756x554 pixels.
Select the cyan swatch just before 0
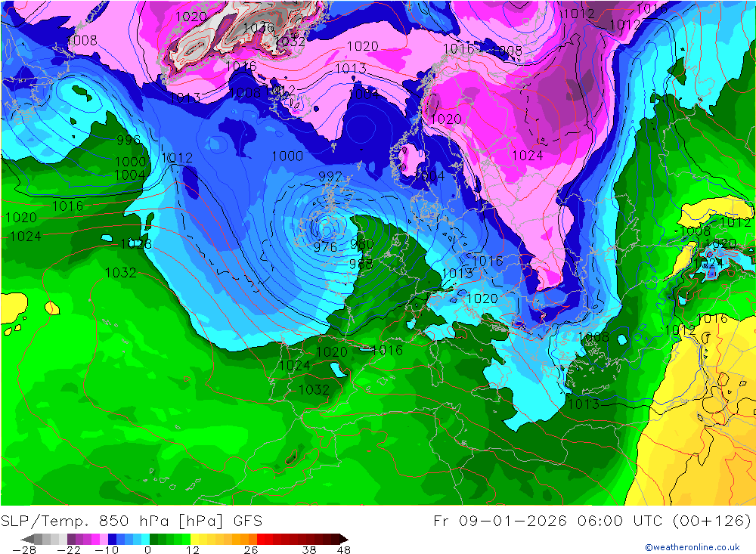pyautogui.click(x=145, y=539)
